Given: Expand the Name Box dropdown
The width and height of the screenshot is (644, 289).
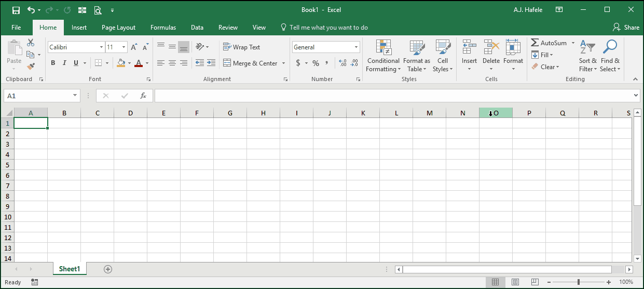Looking at the screenshot, I should 75,96.
